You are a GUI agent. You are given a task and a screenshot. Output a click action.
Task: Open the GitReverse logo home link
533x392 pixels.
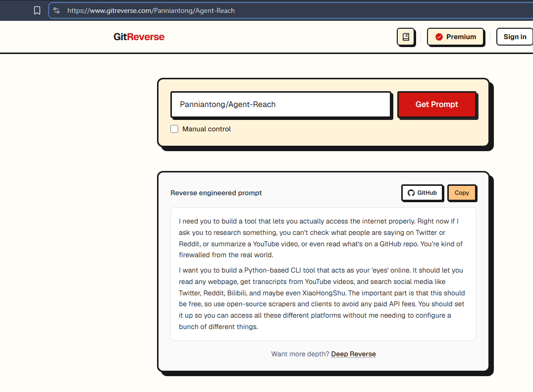click(139, 37)
